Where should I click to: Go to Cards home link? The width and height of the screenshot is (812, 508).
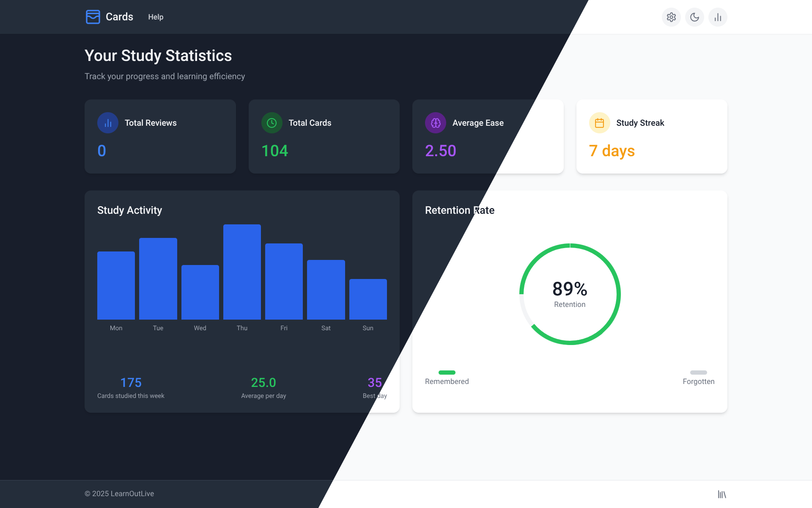[119, 17]
